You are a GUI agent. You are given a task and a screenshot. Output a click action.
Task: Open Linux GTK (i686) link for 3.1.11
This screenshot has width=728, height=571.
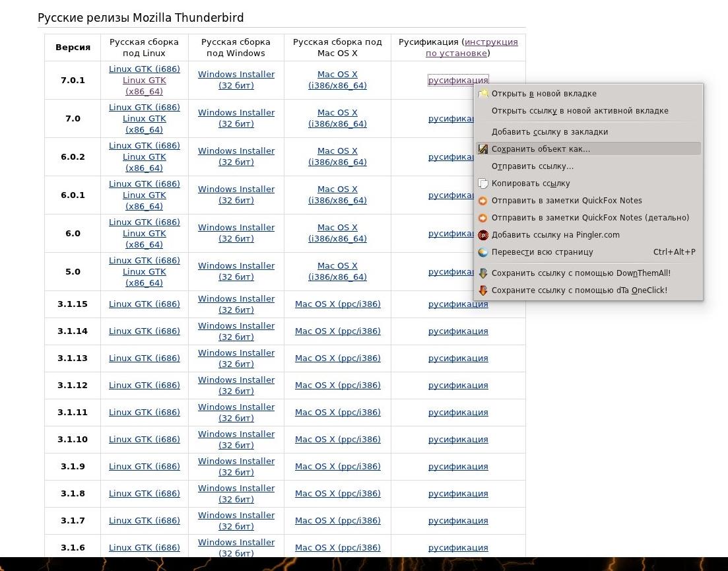145,412
